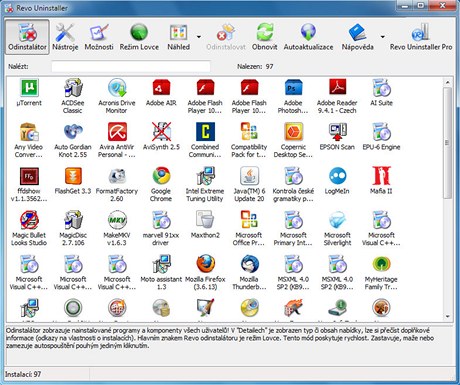Image resolution: width=460 pixels, height=385 pixels.
Task: Select marvell 91xx driver icon
Action: 161,220
